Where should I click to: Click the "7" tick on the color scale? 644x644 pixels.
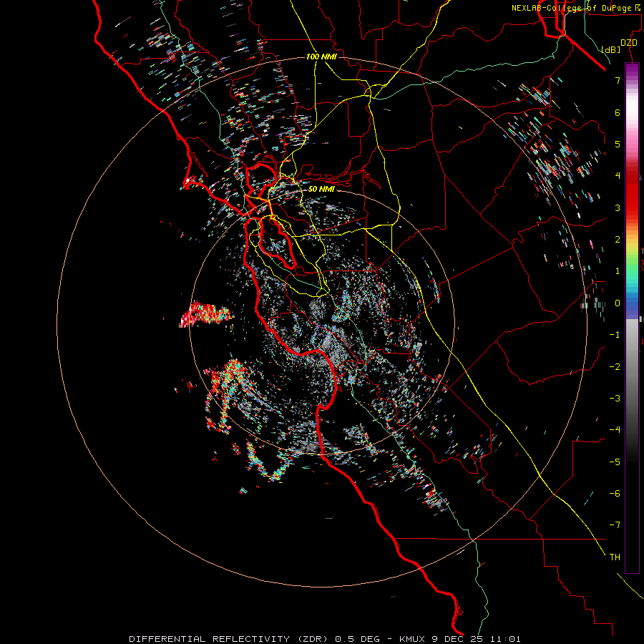(618, 80)
